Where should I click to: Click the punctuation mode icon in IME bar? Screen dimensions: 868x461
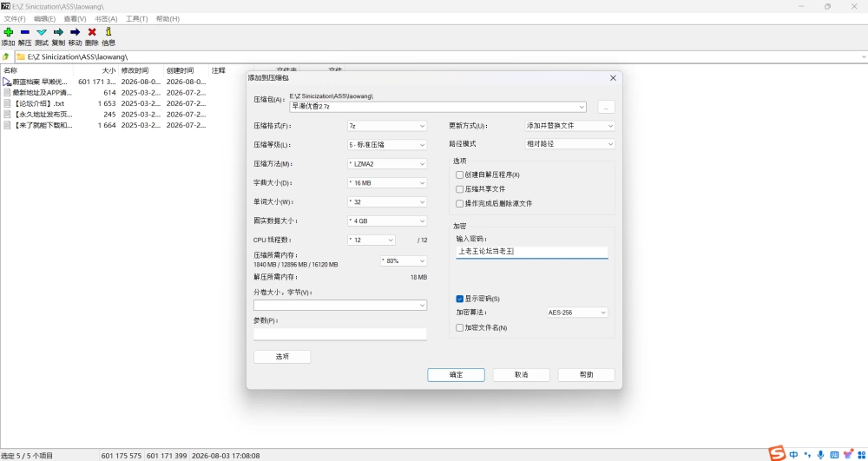pos(807,454)
